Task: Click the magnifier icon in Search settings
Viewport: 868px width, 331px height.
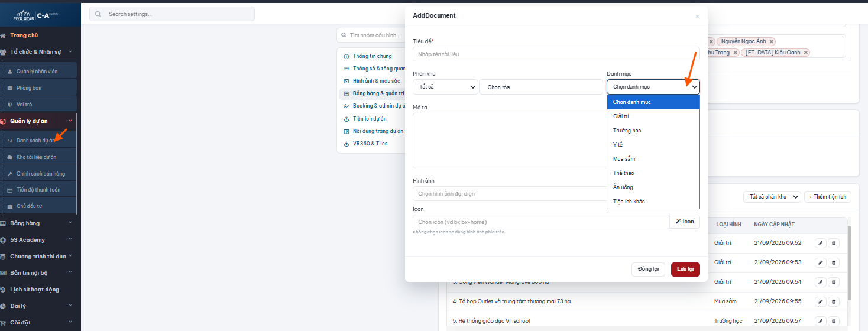Action: (x=98, y=14)
